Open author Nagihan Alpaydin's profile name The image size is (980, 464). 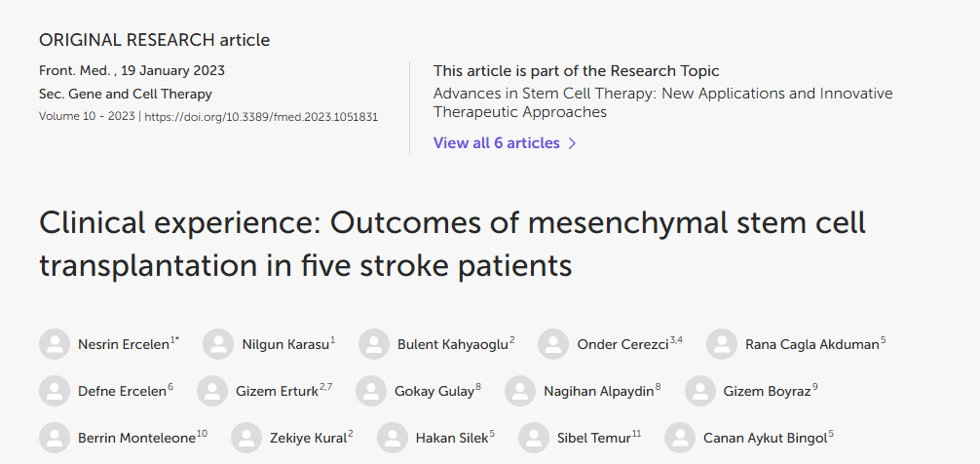click(598, 391)
